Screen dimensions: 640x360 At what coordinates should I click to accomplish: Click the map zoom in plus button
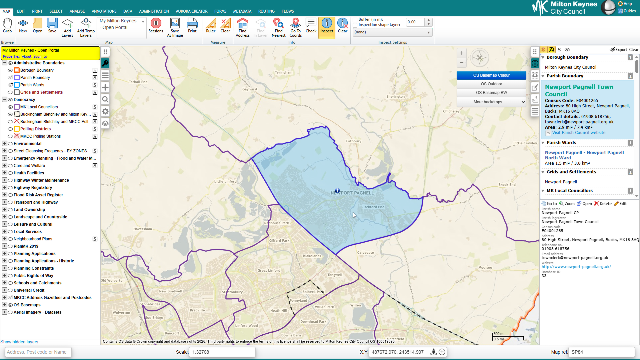pos(461,53)
